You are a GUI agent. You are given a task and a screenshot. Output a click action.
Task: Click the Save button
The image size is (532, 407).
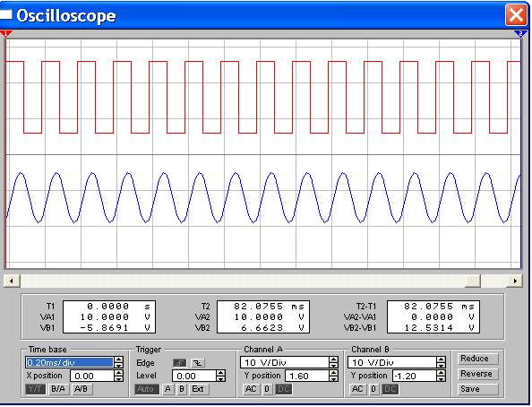click(x=477, y=389)
